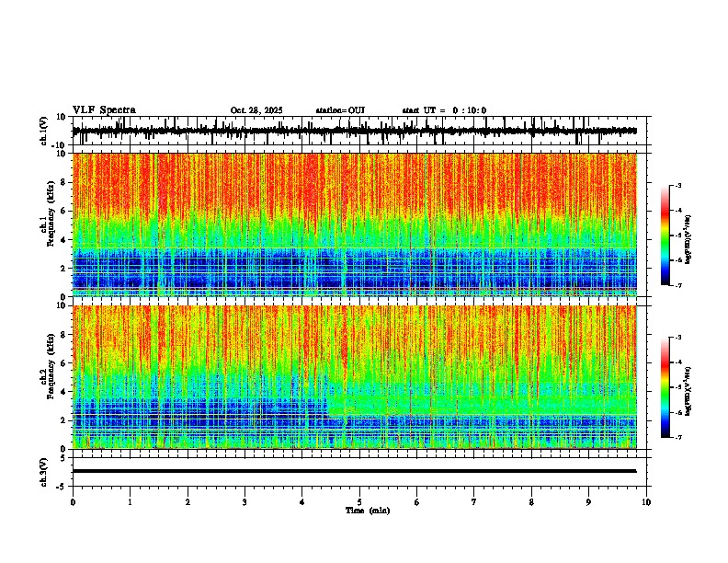Click the "-7" label below ch.1 colorbar
728x563 pixels.
678,285
